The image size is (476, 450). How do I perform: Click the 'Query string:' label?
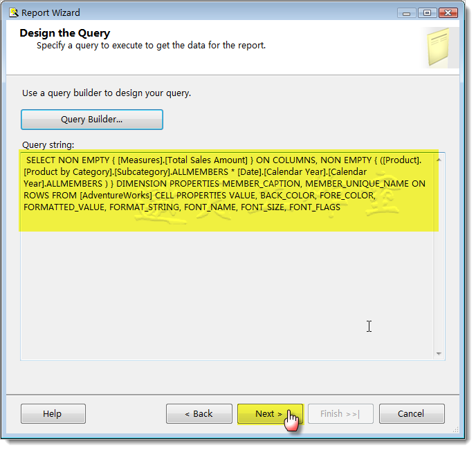click(x=48, y=145)
